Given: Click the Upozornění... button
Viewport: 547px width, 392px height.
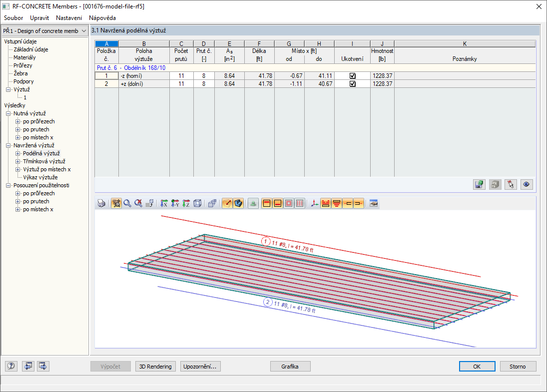Looking at the screenshot, I should tap(200, 366).
